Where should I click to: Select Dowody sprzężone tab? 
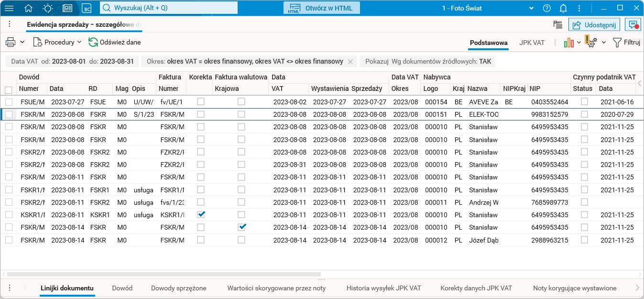[x=179, y=288]
